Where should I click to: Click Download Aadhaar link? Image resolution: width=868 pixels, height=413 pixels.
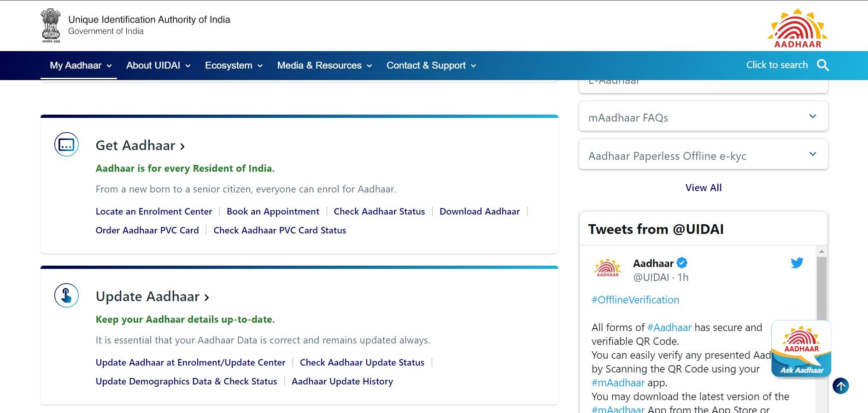pyautogui.click(x=480, y=211)
